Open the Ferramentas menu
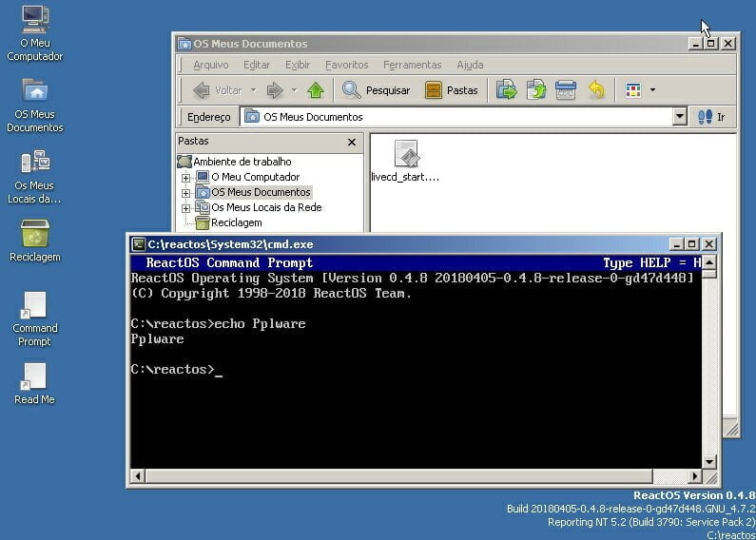This screenshot has height=540, width=756. [412, 65]
